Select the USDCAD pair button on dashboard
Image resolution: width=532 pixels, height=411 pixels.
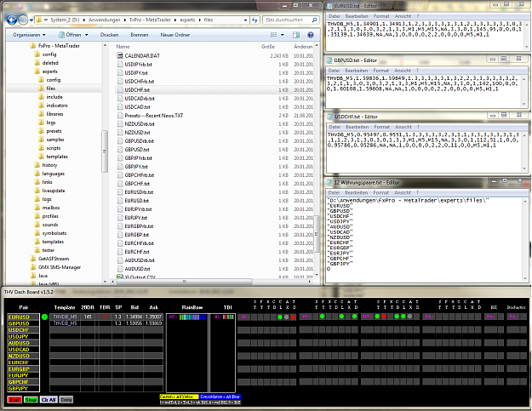[x=24, y=349]
